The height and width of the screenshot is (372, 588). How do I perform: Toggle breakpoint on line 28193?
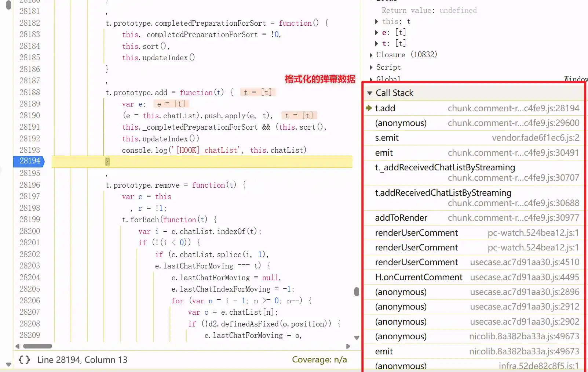(29, 150)
